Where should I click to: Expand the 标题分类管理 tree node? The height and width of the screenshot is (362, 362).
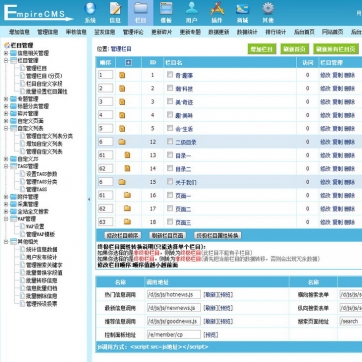[6, 106]
